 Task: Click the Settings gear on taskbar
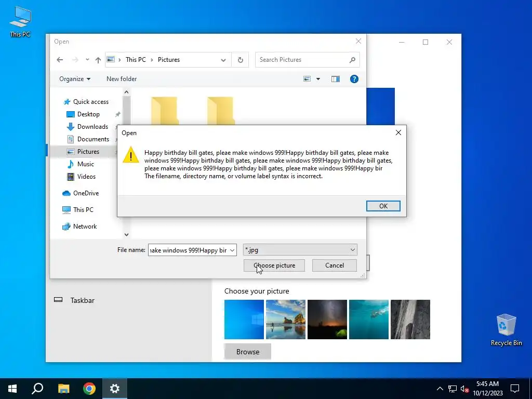(115, 389)
